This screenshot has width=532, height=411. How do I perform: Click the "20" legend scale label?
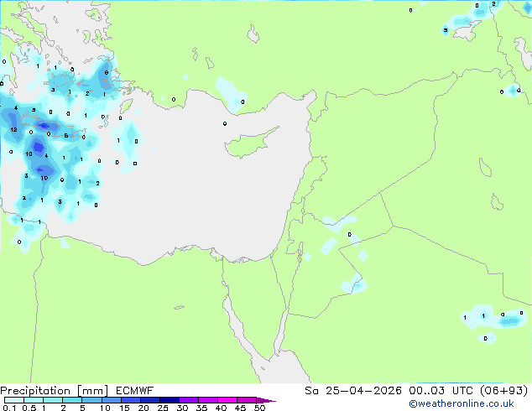(x=143, y=408)
